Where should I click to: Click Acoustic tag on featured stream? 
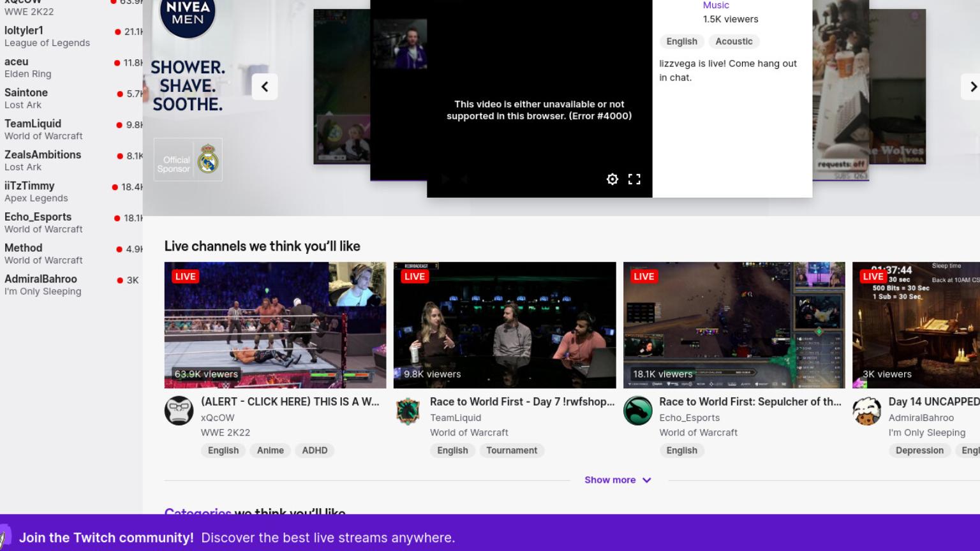pyautogui.click(x=734, y=41)
